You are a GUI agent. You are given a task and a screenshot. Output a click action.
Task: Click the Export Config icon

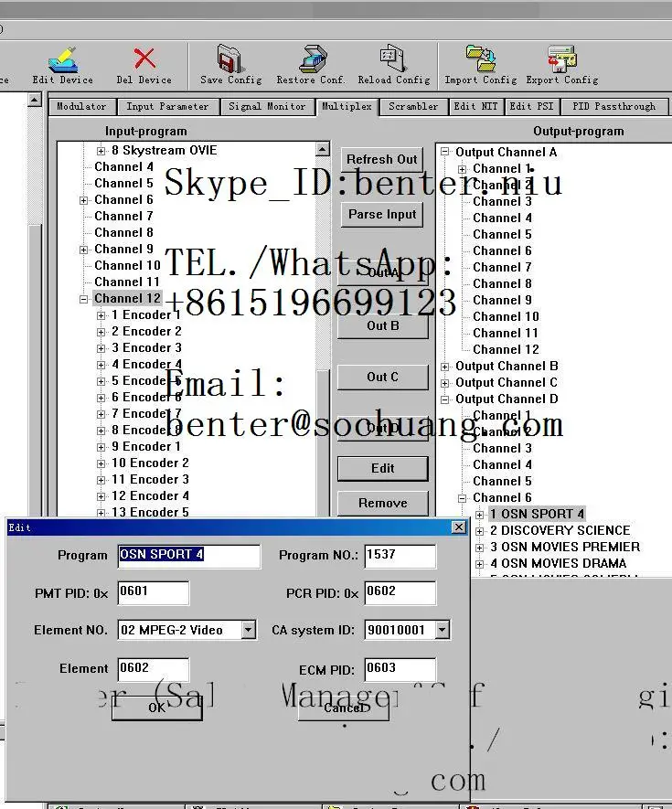click(x=561, y=59)
